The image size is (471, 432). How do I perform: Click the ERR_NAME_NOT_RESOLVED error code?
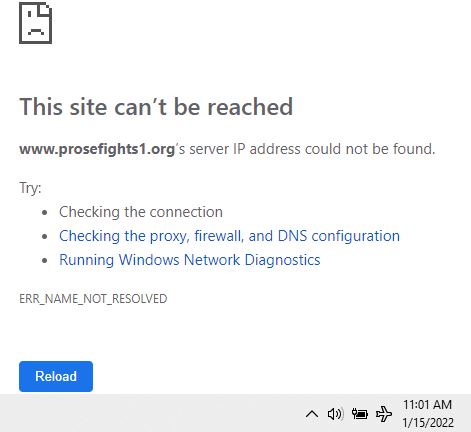pyautogui.click(x=93, y=299)
